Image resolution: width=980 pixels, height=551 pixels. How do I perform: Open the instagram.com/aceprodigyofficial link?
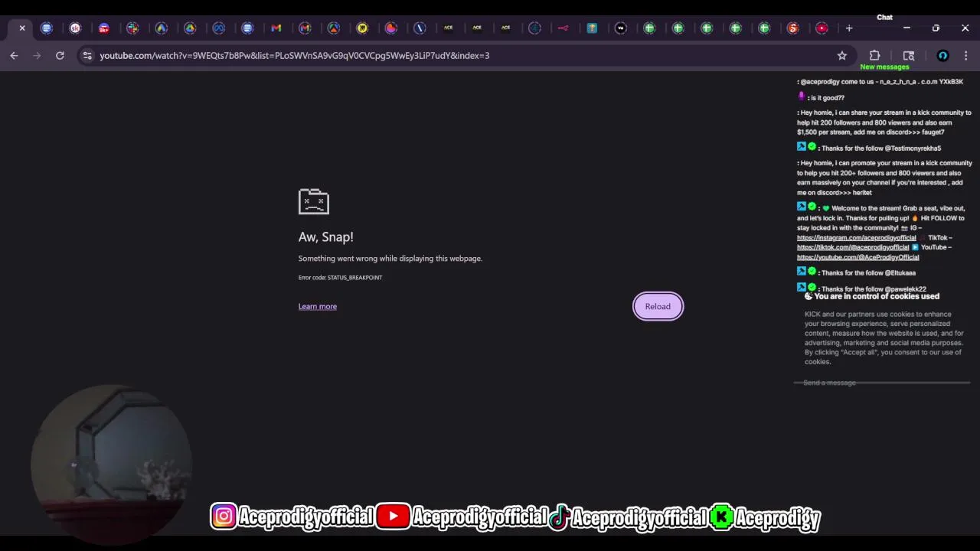pyautogui.click(x=856, y=238)
